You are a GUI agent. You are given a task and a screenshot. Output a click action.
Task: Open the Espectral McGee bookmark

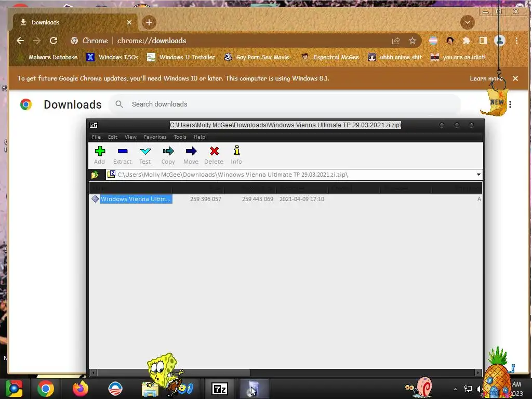click(330, 57)
